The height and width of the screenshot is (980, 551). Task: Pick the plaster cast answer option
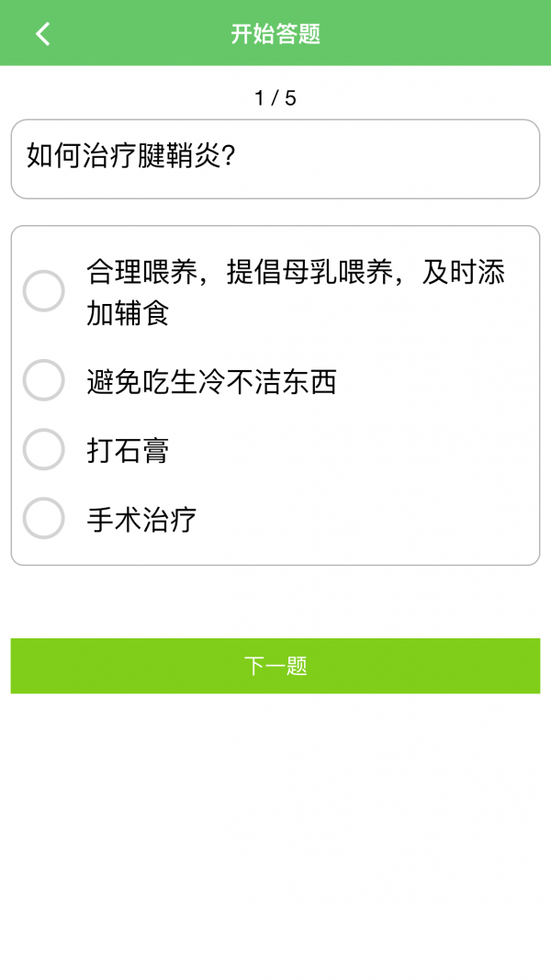[x=43, y=450]
